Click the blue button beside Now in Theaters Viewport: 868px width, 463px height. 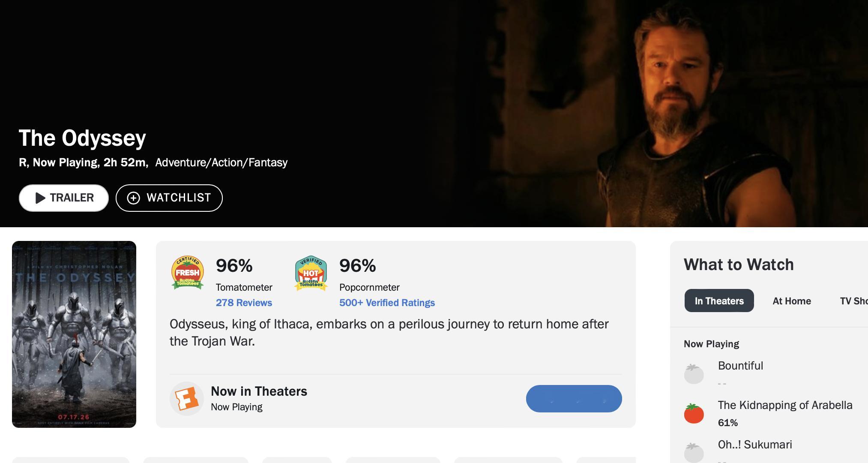[x=574, y=399]
